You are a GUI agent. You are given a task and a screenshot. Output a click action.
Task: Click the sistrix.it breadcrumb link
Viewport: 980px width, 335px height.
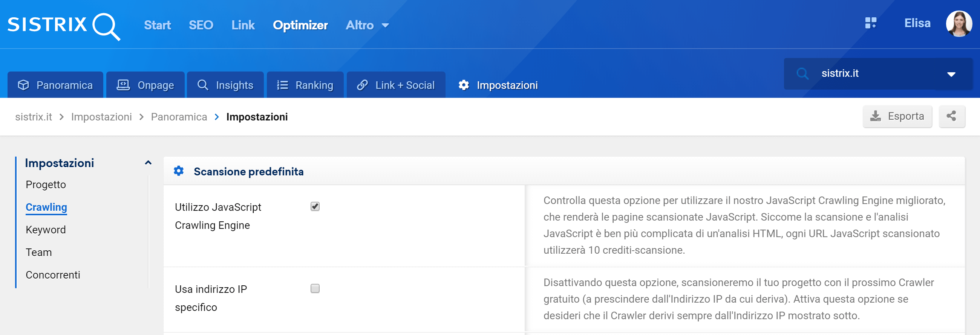point(34,117)
